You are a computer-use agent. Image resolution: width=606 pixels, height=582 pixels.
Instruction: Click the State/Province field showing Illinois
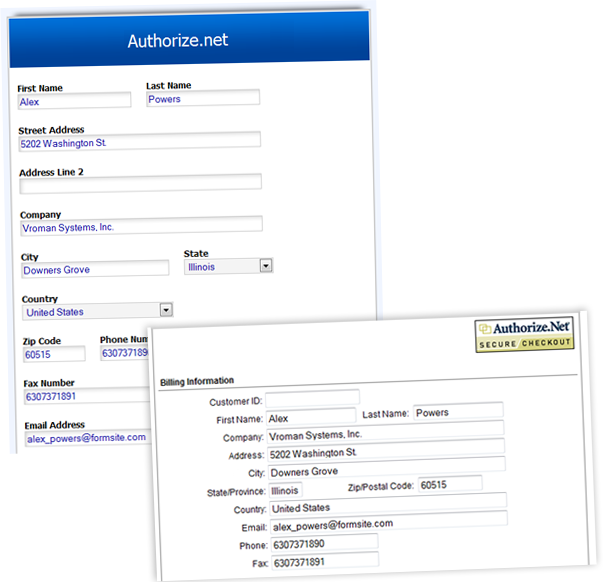click(285, 490)
